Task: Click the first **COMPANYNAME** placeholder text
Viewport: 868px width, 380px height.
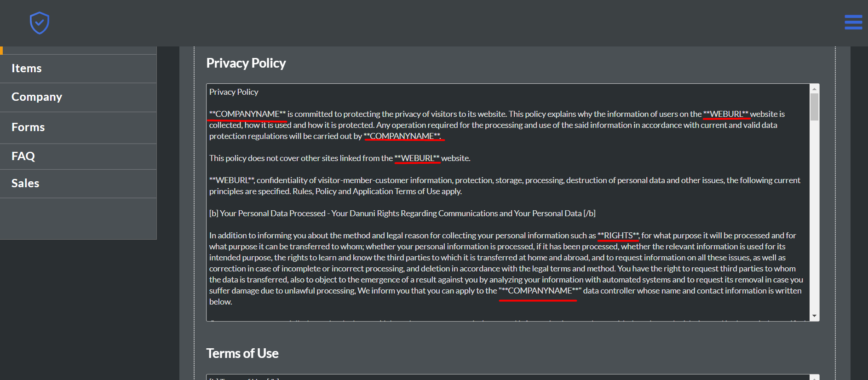Action: point(247,114)
